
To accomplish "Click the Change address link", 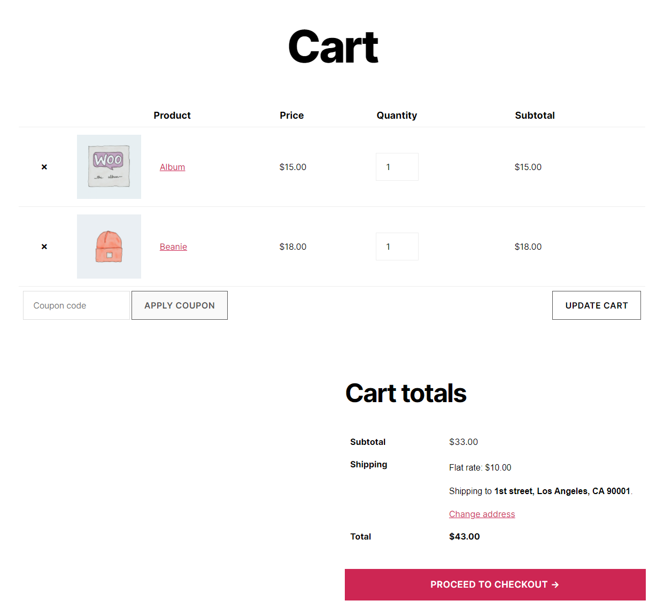I will point(482,514).
